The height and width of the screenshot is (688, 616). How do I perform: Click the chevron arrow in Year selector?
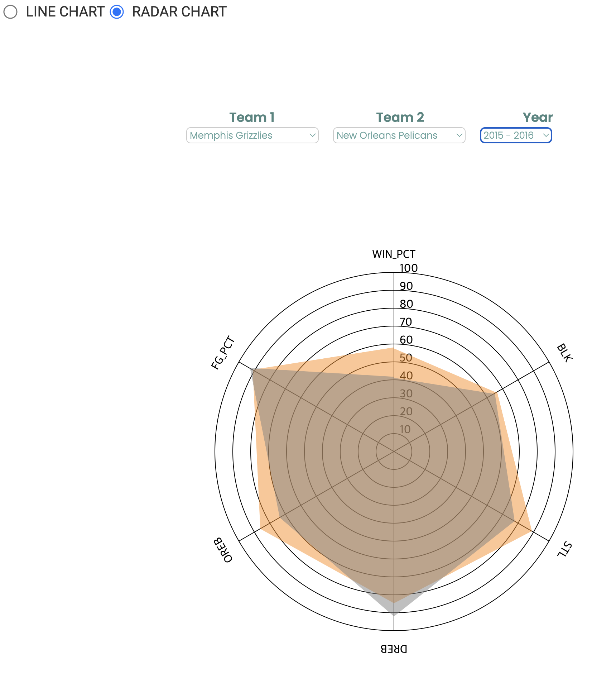pos(546,135)
